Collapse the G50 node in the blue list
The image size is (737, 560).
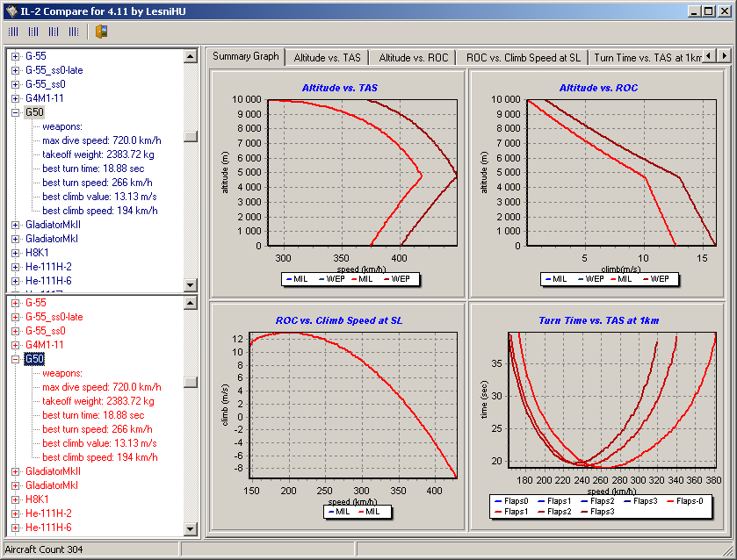click(x=16, y=112)
